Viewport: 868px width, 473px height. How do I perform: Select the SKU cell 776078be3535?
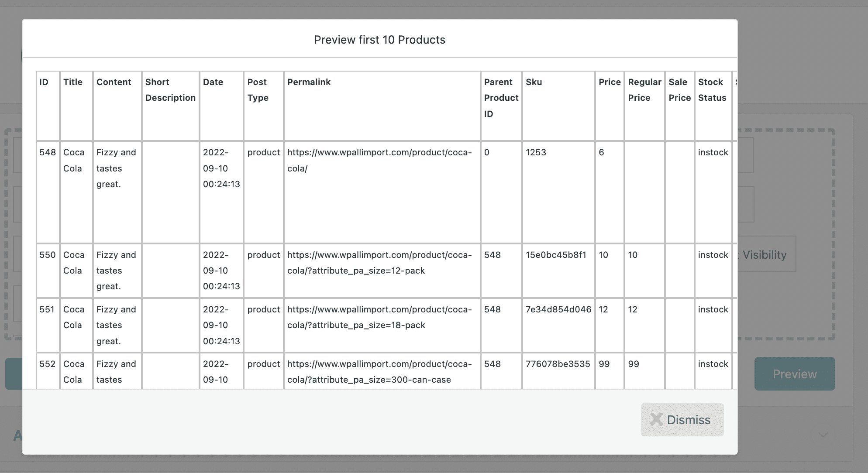click(x=558, y=364)
